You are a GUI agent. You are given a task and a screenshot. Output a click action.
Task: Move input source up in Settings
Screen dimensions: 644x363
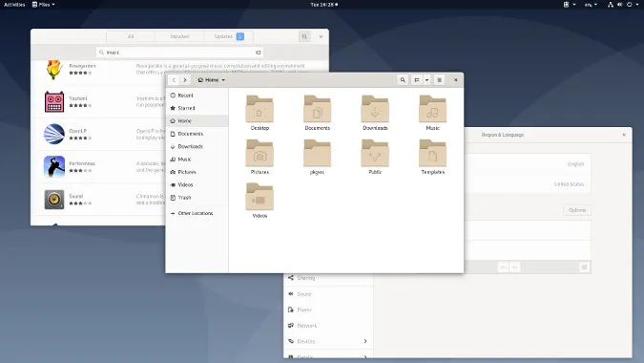tap(503, 267)
